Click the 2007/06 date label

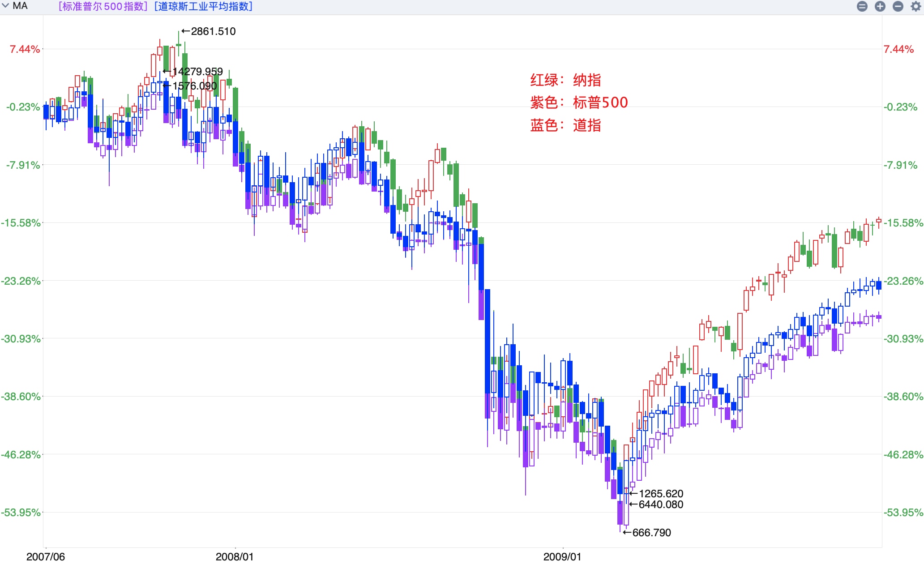click(46, 556)
